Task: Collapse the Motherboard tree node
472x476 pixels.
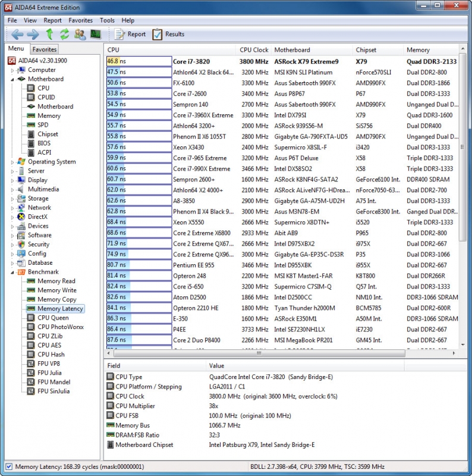Action: (x=12, y=79)
